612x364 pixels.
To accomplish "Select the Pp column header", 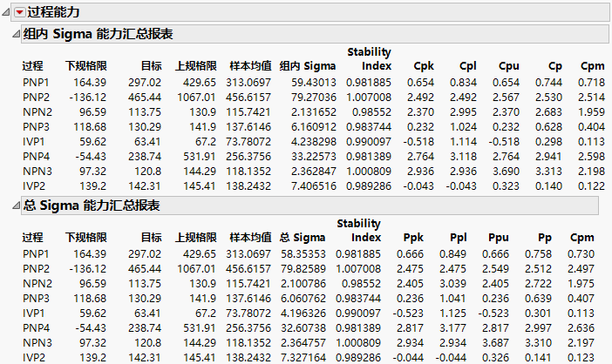I will (x=545, y=238).
